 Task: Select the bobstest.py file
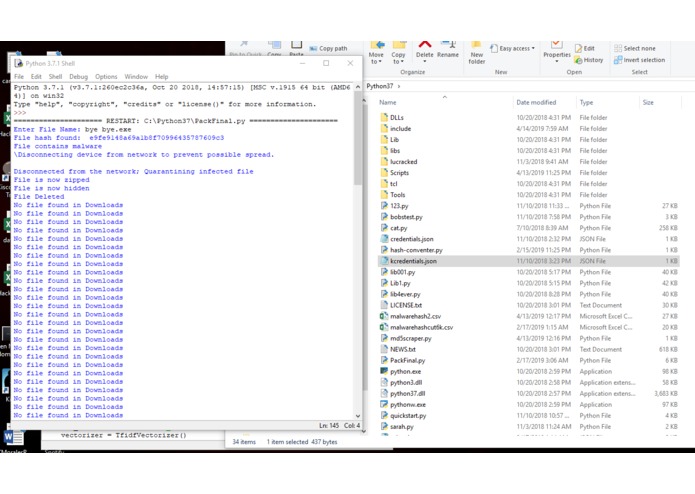pyautogui.click(x=406, y=217)
